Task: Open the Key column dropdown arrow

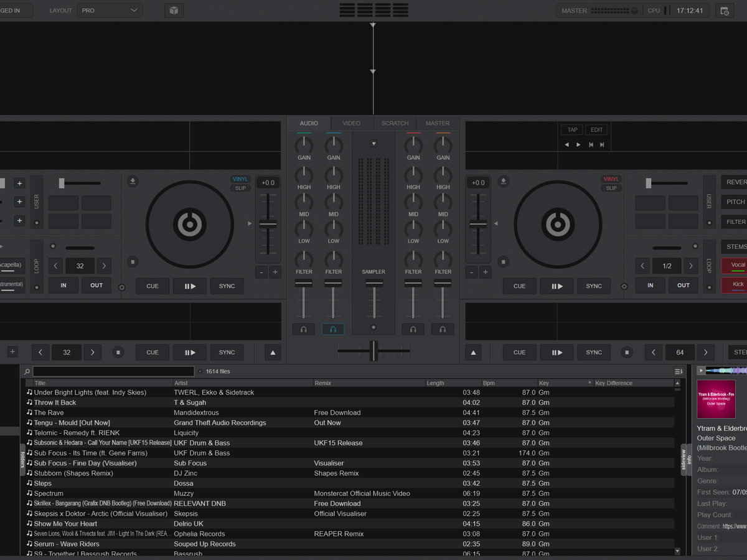Action: (x=590, y=383)
